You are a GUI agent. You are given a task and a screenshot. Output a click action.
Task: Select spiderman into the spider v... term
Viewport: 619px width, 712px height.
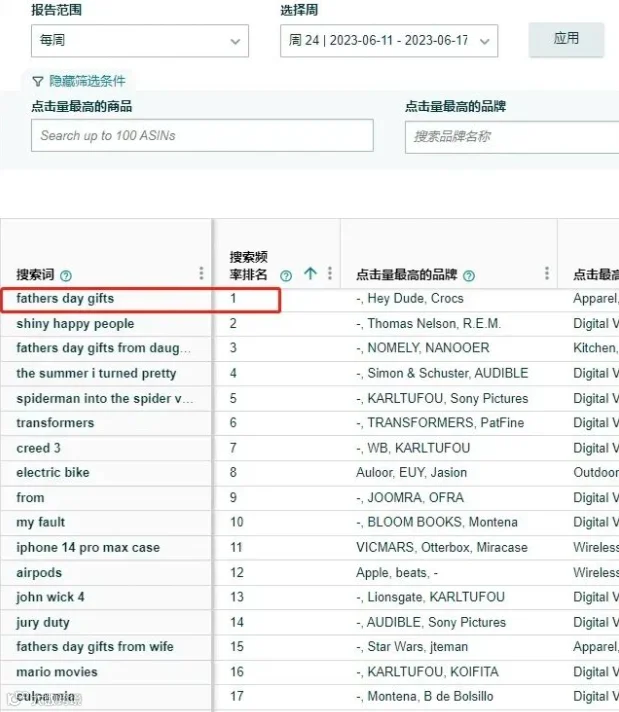tap(105, 399)
